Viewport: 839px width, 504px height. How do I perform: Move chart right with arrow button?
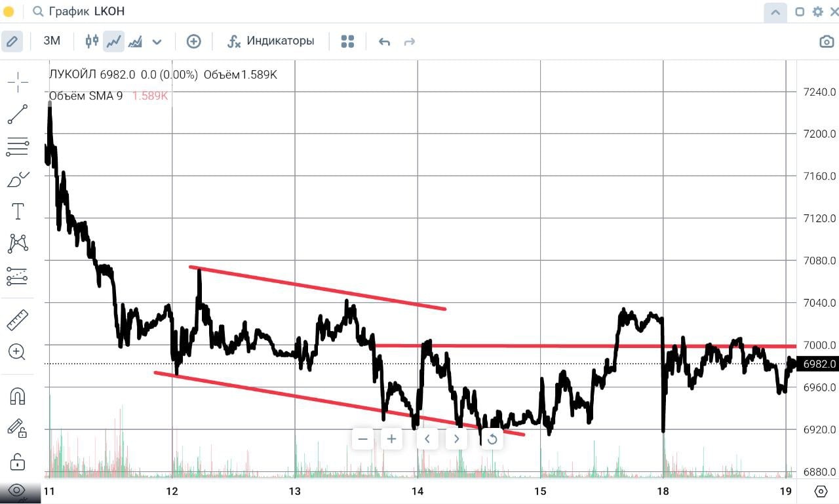pyautogui.click(x=456, y=438)
